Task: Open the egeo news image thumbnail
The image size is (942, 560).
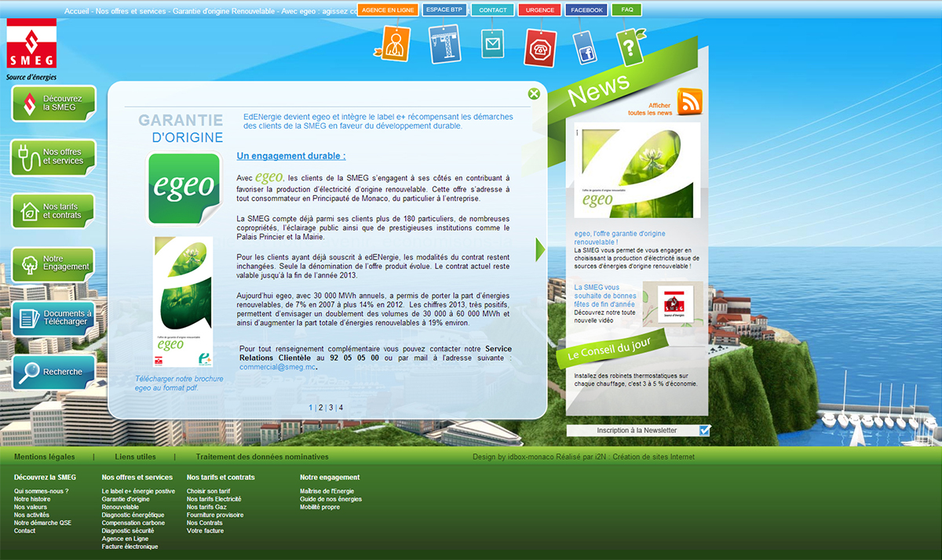Action: point(637,170)
